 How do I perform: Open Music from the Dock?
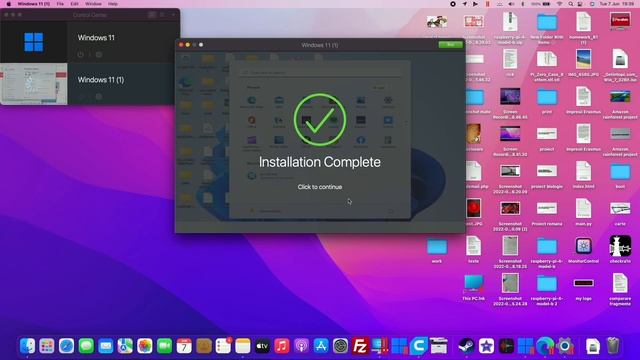pos(282,346)
